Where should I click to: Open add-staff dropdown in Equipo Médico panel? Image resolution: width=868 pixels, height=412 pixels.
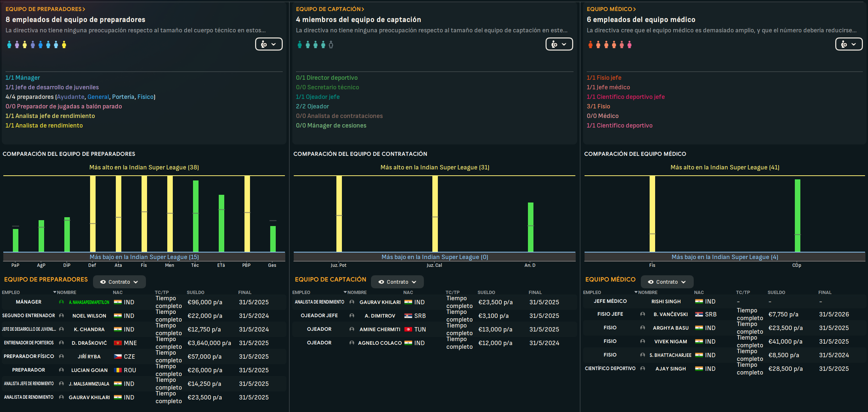[849, 44]
